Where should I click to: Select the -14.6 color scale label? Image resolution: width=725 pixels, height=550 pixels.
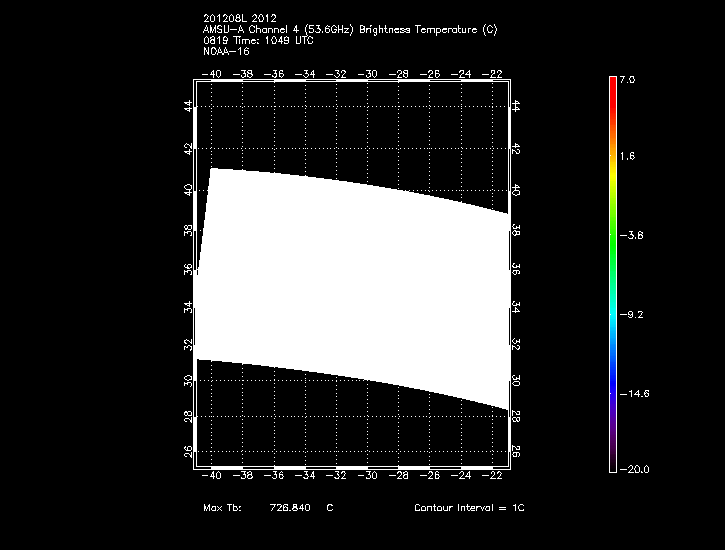(x=633, y=393)
